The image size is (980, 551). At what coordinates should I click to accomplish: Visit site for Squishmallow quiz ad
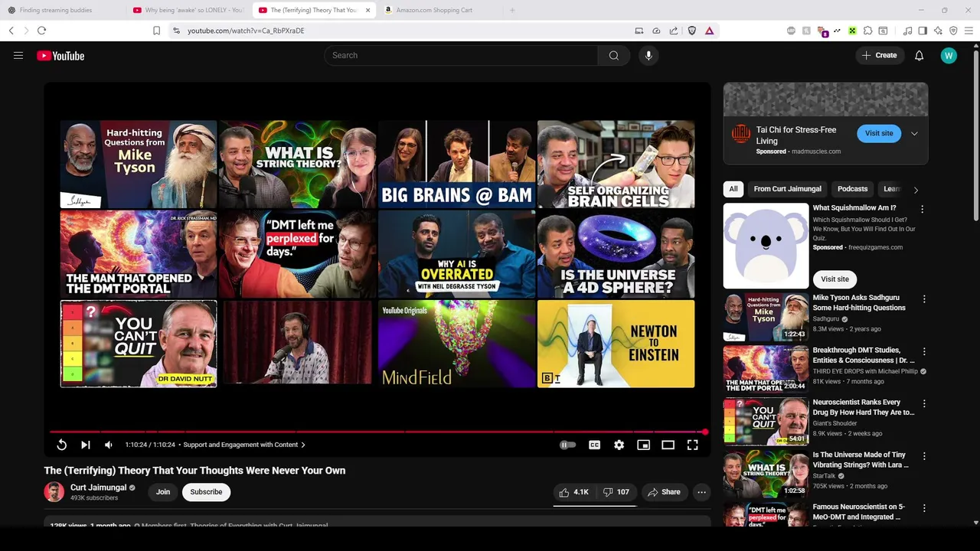tap(835, 279)
